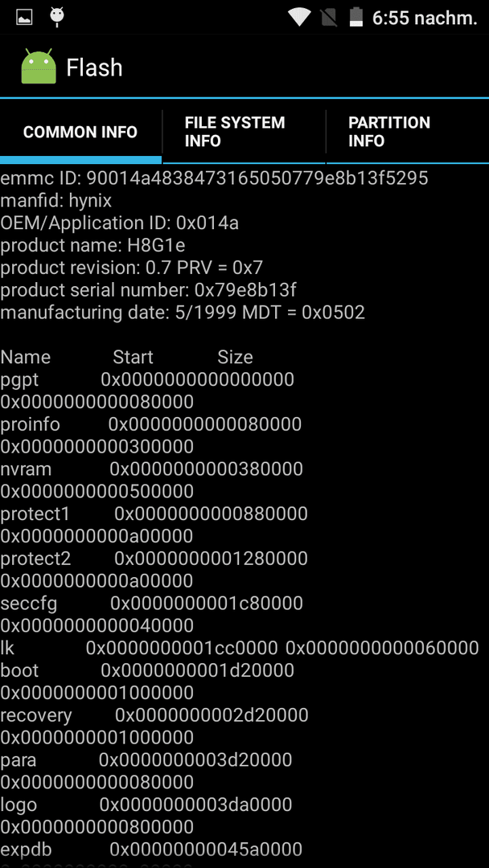
Task: Tap the no-SIM card icon
Action: [x=329, y=17]
